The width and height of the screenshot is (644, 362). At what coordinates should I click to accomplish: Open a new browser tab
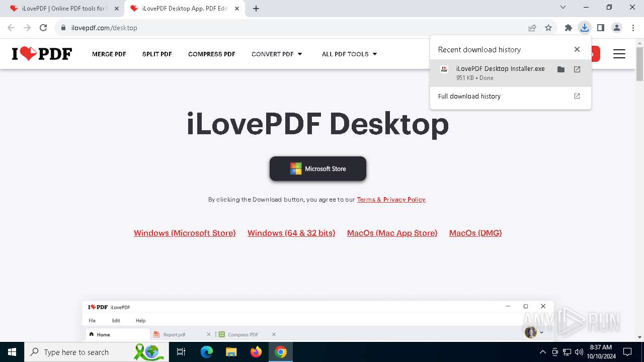pos(256,9)
